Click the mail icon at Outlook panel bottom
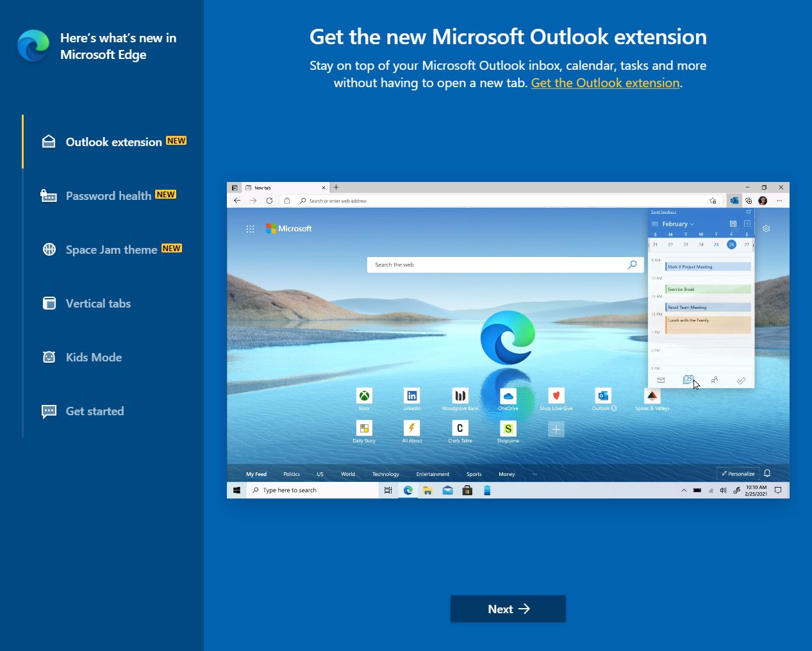812x651 pixels. (661, 380)
